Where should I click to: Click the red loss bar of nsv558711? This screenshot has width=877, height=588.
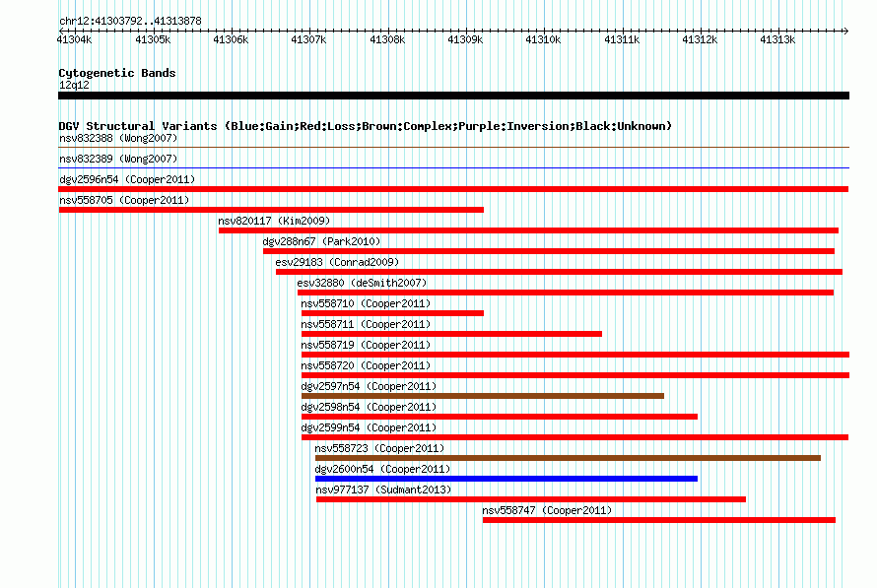coord(451,334)
